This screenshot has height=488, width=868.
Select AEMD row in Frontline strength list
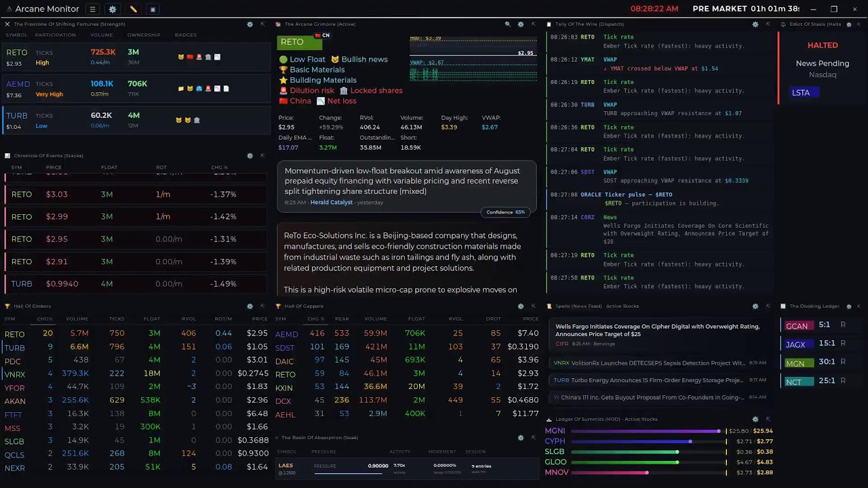coord(136,89)
